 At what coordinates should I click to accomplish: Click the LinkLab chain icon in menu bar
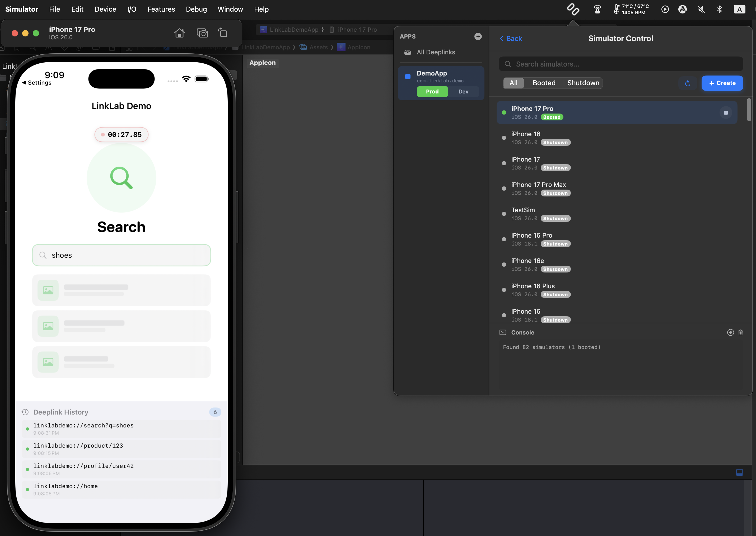coord(573,9)
